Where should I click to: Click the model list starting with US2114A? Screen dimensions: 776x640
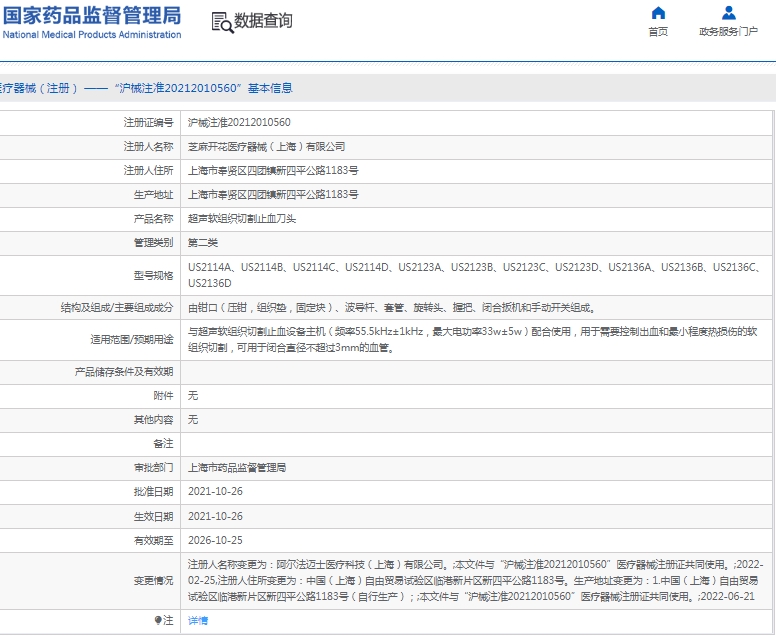coord(474,275)
